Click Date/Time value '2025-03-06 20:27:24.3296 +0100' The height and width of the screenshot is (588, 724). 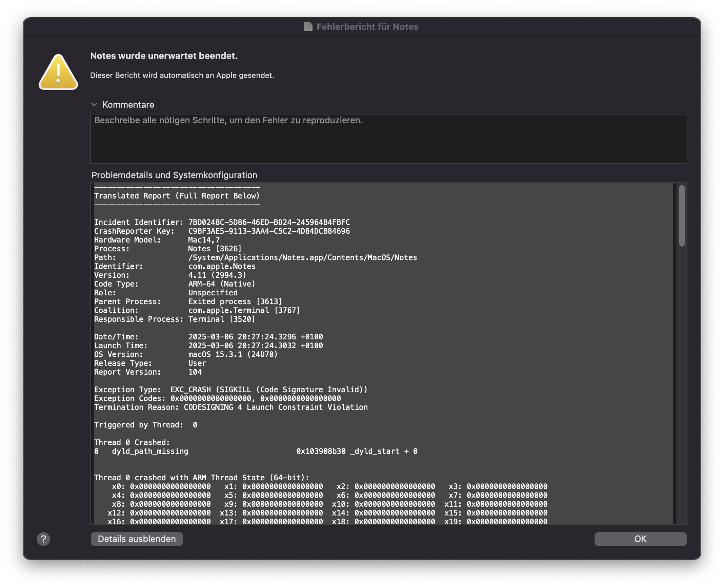point(256,337)
